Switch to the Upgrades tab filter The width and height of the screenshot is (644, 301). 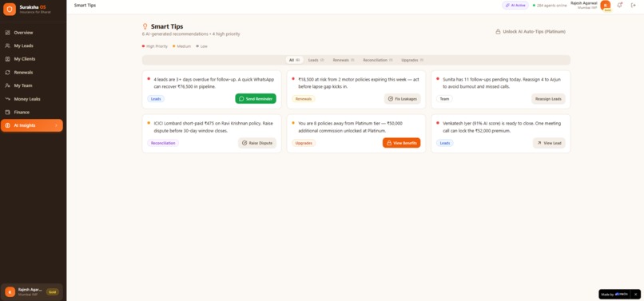(x=412, y=60)
